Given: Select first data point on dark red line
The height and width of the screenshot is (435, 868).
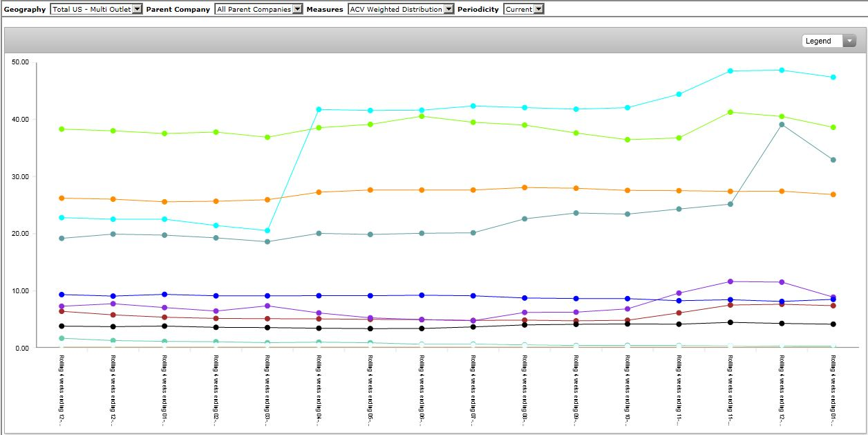Looking at the screenshot, I should (62, 311).
